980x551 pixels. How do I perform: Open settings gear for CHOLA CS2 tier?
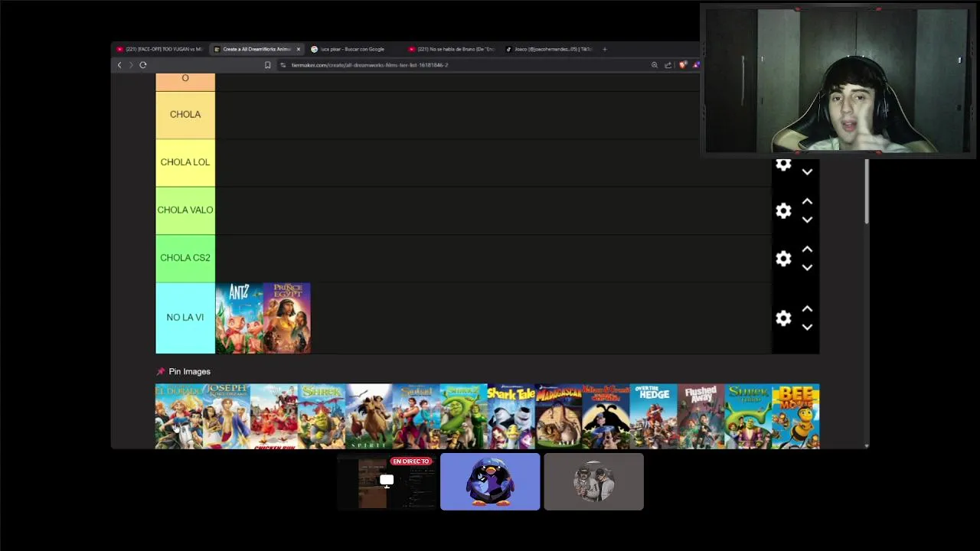782,259
